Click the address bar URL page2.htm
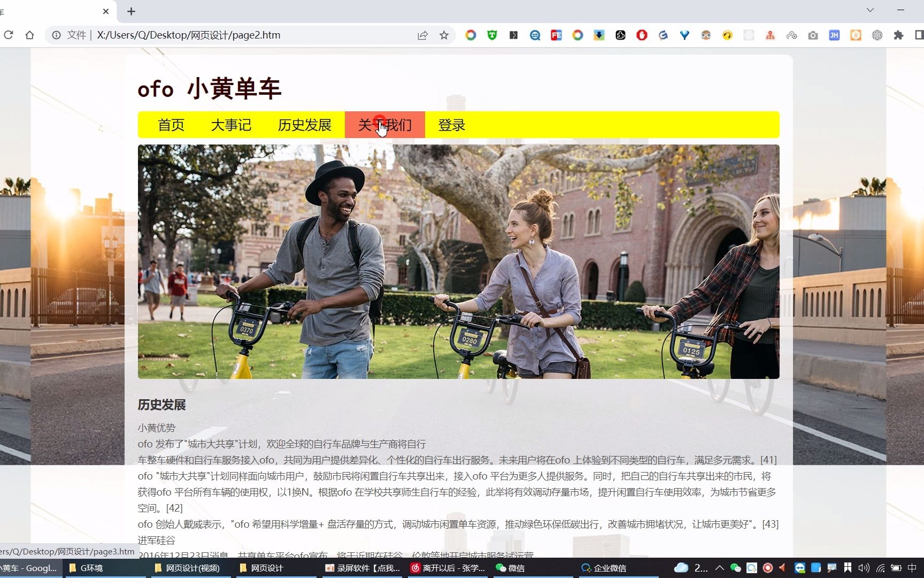924x578 pixels. click(x=188, y=35)
